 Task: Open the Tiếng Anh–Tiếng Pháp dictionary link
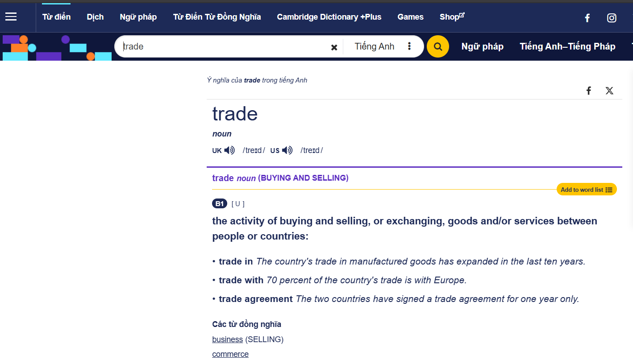tap(567, 46)
